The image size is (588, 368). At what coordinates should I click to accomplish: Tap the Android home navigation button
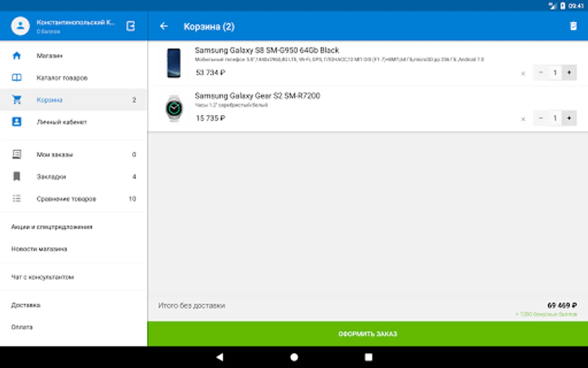pos(294,357)
